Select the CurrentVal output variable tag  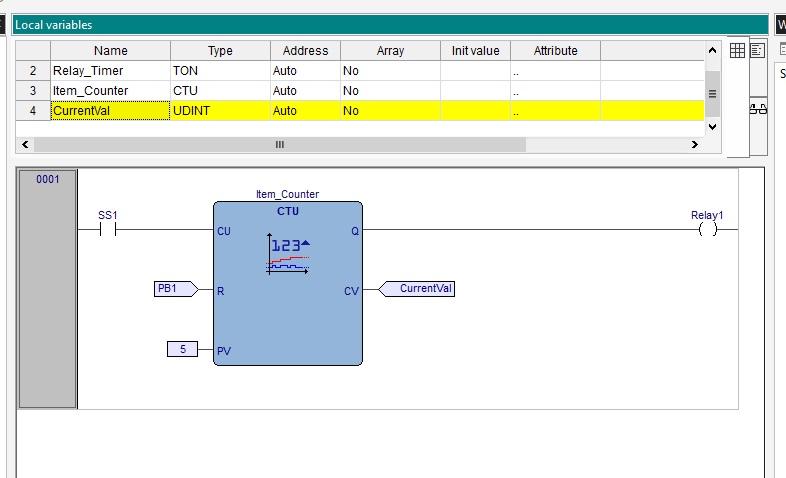pyautogui.click(x=417, y=289)
